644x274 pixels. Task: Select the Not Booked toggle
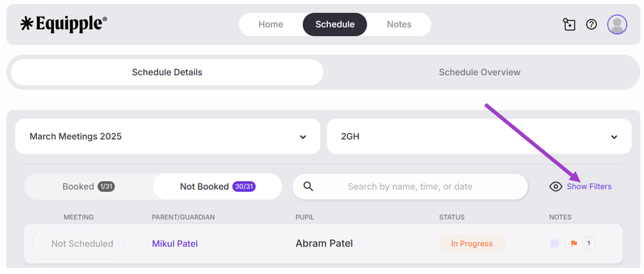217,186
